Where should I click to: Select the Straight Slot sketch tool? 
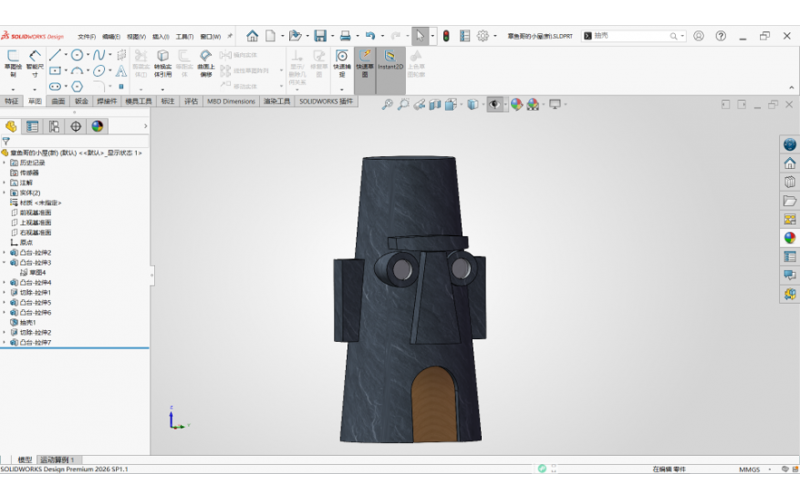point(55,86)
